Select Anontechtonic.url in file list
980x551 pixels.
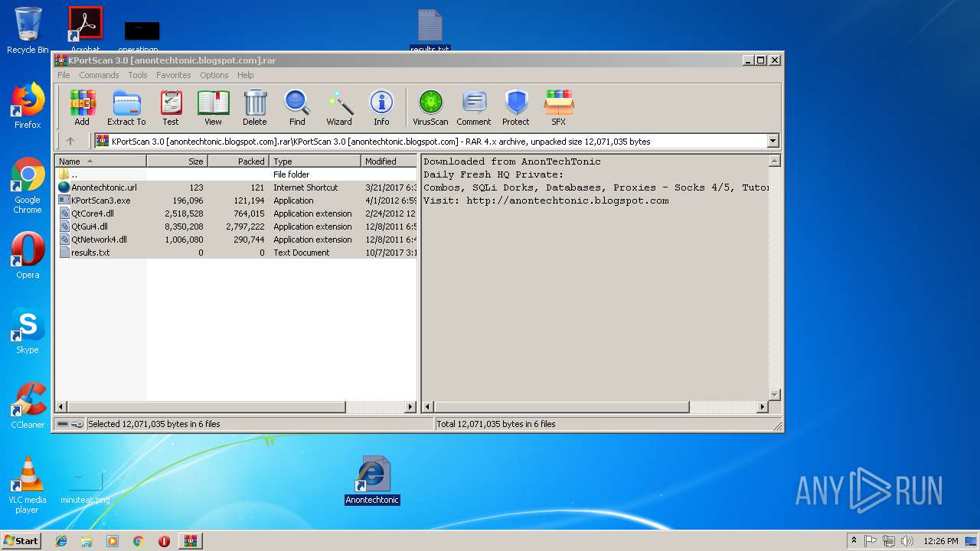point(237,187)
